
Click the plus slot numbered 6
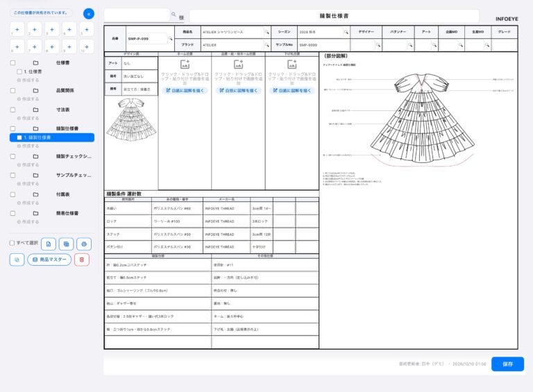pos(17,46)
